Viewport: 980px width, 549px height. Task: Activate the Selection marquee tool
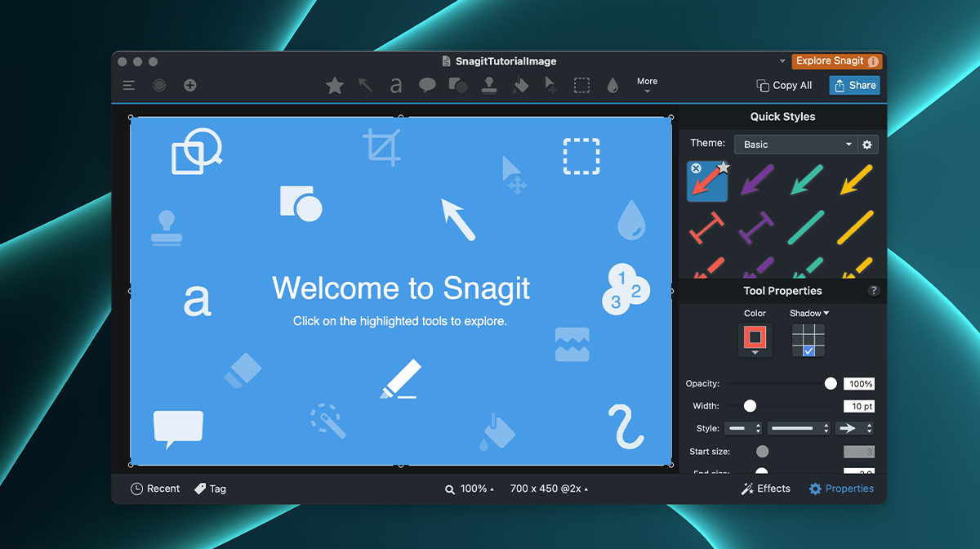tap(581, 86)
